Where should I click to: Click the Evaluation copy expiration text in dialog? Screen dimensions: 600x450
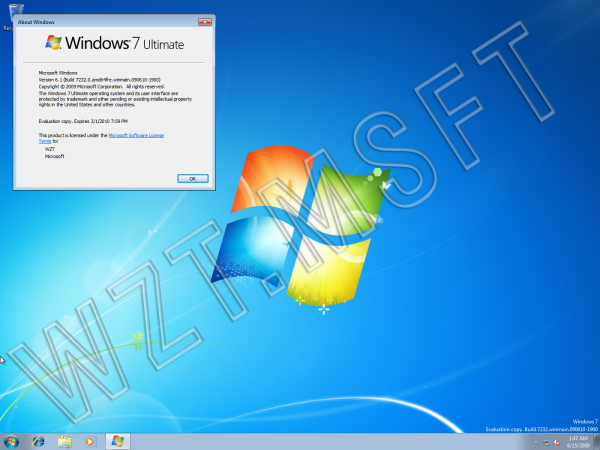83,121
